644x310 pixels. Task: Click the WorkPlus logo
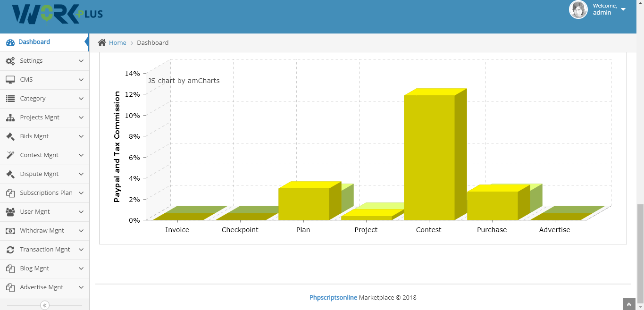[57, 14]
